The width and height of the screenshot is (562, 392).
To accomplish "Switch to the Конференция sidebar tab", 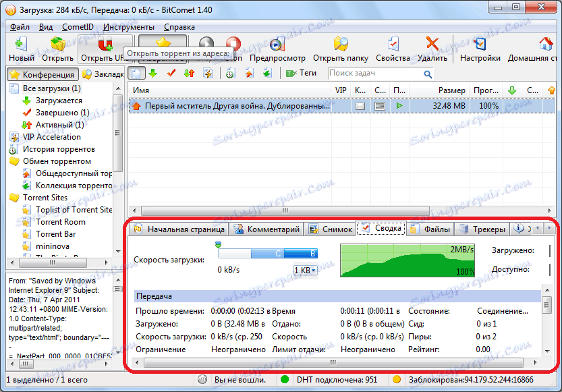I will (x=43, y=74).
